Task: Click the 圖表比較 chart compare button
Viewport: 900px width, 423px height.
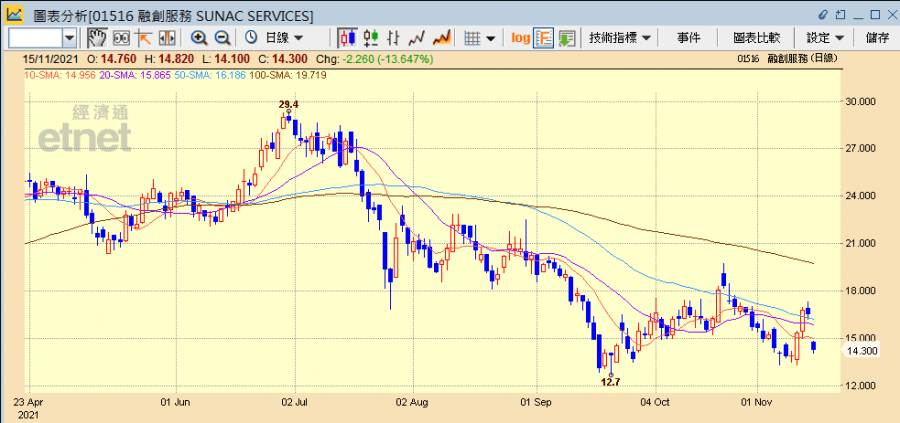Action: [x=756, y=37]
